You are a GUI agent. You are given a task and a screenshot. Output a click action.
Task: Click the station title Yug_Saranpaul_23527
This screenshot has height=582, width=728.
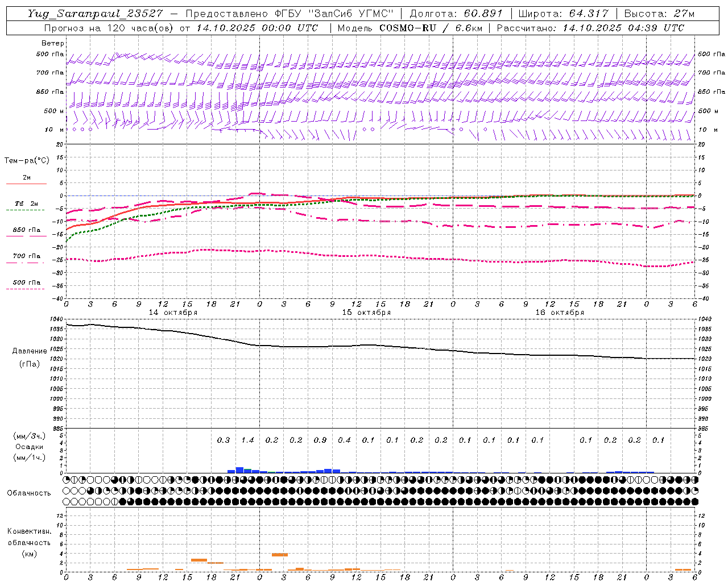(x=97, y=14)
